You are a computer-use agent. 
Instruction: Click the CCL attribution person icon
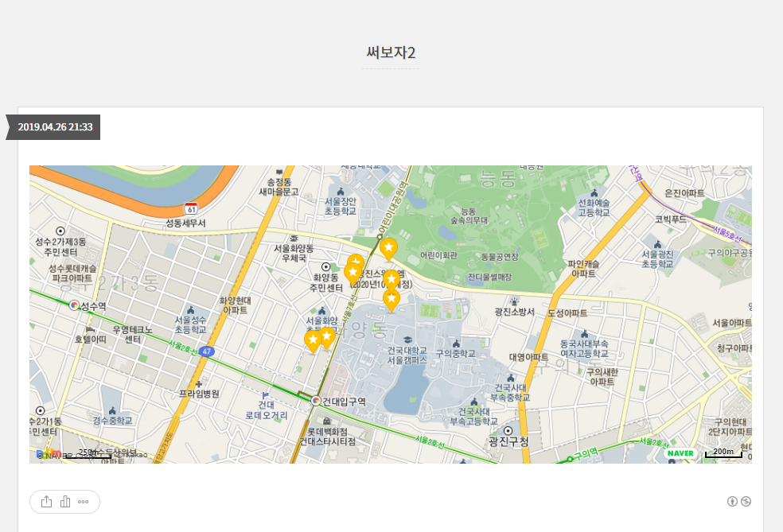click(x=732, y=502)
